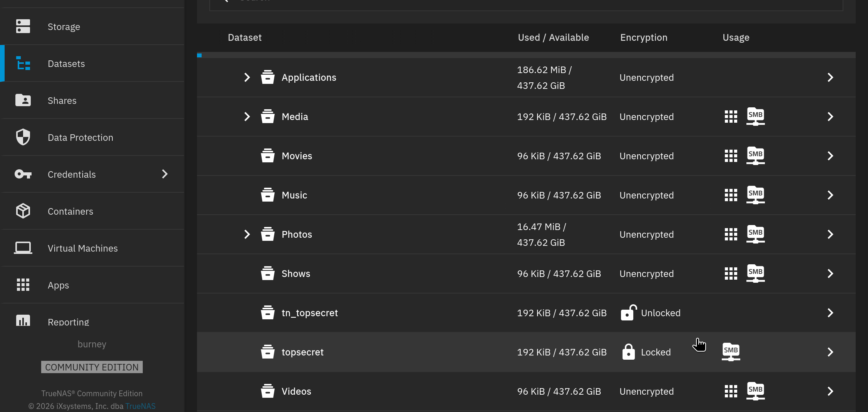Expand the Applications dataset tree
868x412 pixels.
pos(247,77)
